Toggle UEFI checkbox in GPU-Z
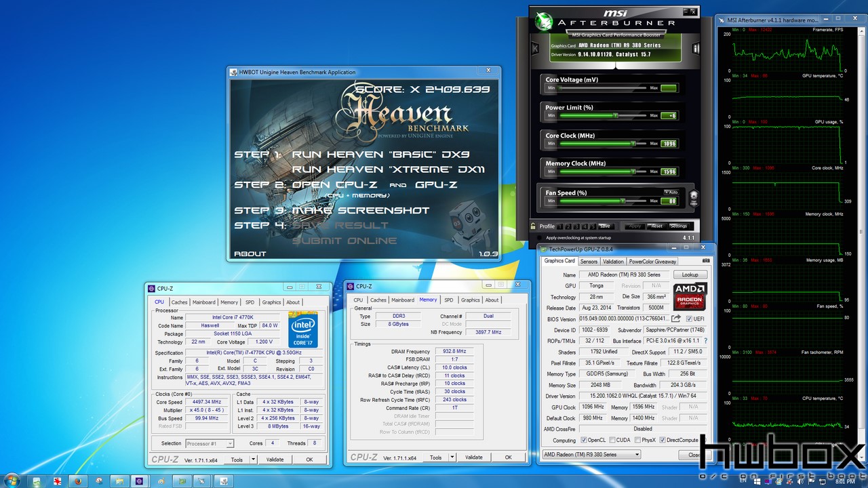868x488 pixels. (x=690, y=319)
